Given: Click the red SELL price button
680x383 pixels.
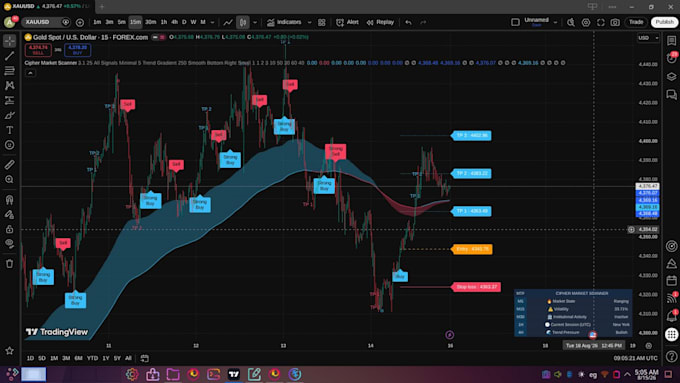Looking at the screenshot, I should point(38,50).
